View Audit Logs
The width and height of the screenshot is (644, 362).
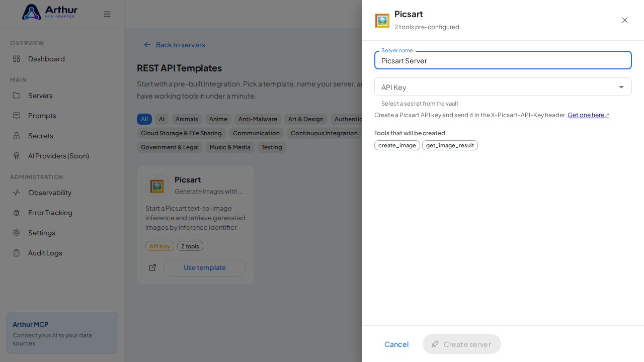point(62,253)
